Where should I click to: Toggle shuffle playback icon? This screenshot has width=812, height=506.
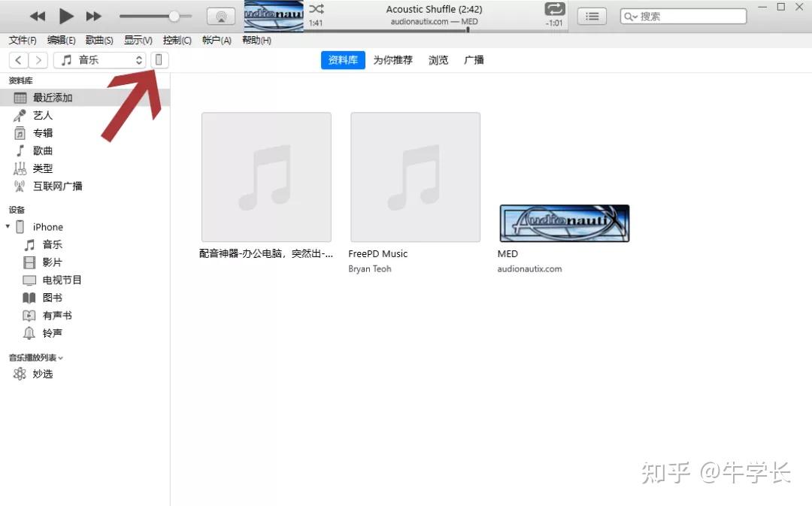317,9
